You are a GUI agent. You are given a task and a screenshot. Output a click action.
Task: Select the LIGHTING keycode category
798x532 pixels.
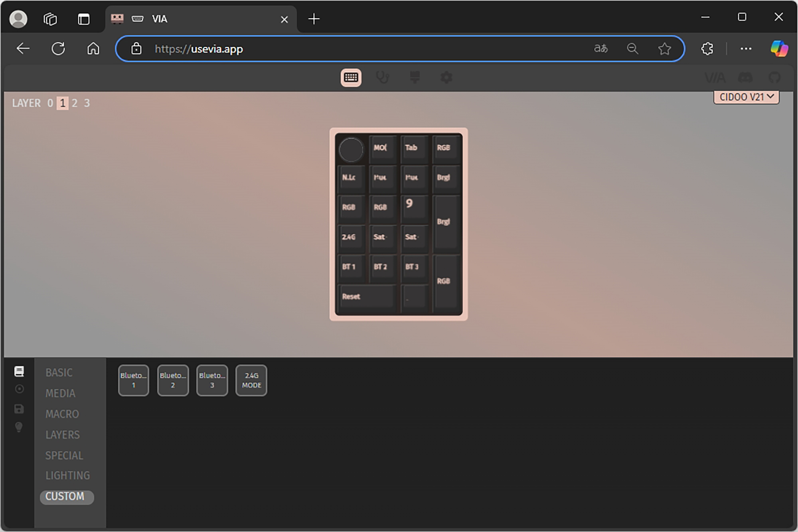tap(67, 475)
